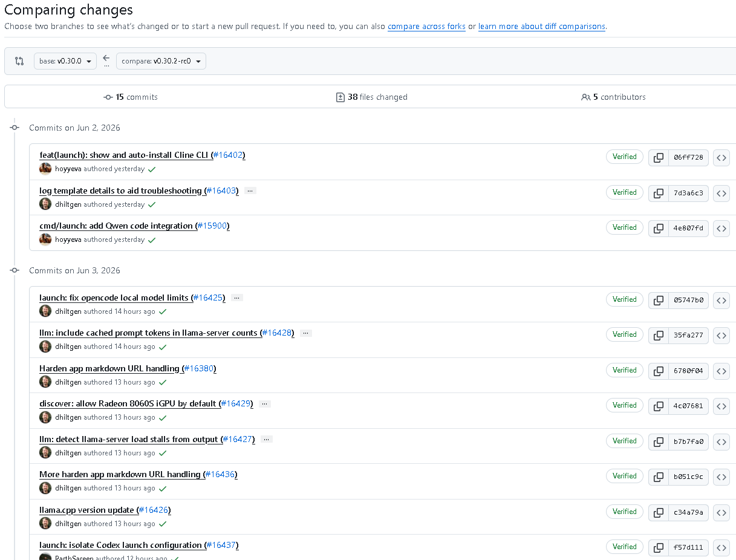The height and width of the screenshot is (560, 736).
Task: Click Verified badge on commit c34a79a
Action: point(625,512)
